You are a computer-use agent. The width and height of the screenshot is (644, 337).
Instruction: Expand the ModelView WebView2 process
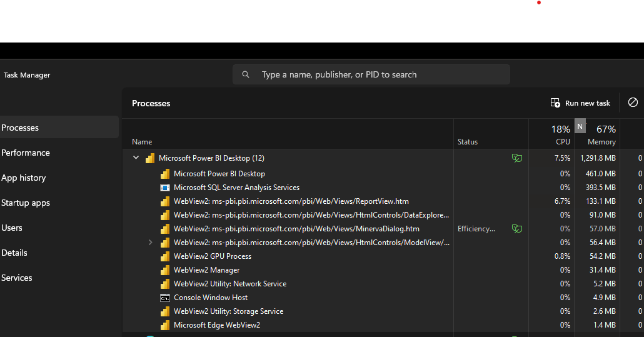150,243
